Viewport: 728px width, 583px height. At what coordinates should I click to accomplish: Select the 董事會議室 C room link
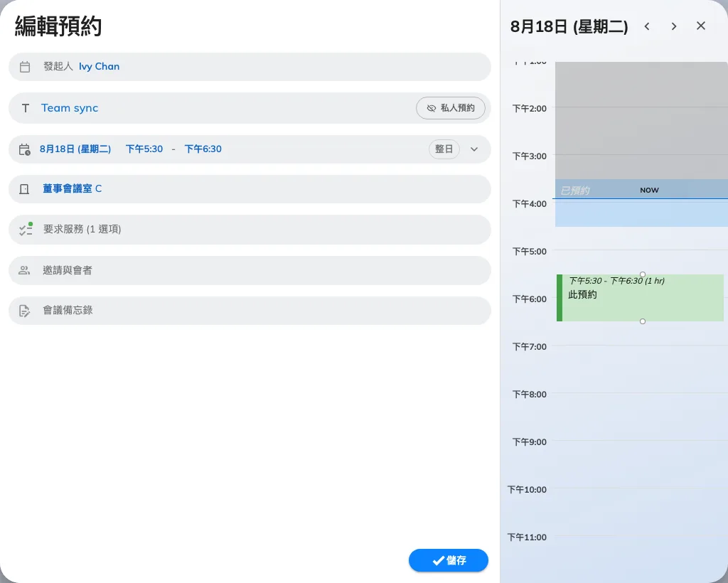point(72,188)
